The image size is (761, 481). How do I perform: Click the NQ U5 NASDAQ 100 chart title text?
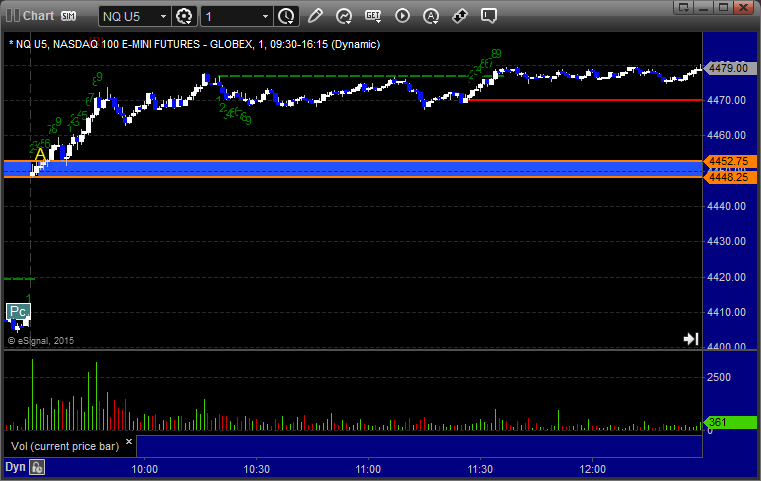pos(194,44)
